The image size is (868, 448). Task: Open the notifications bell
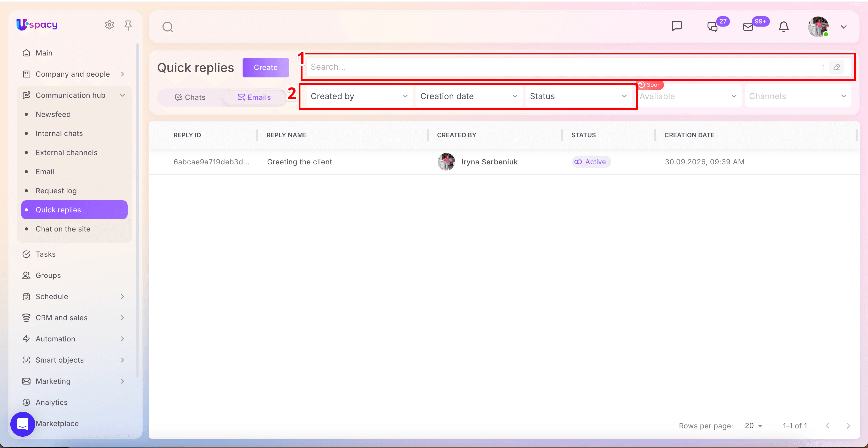[784, 27]
